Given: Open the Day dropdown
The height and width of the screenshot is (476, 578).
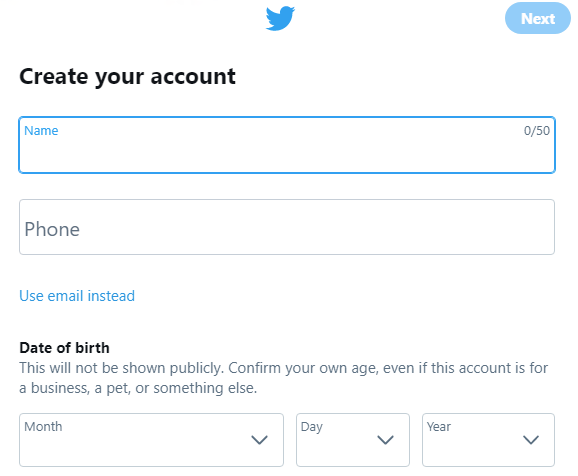Looking at the screenshot, I should point(353,440).
